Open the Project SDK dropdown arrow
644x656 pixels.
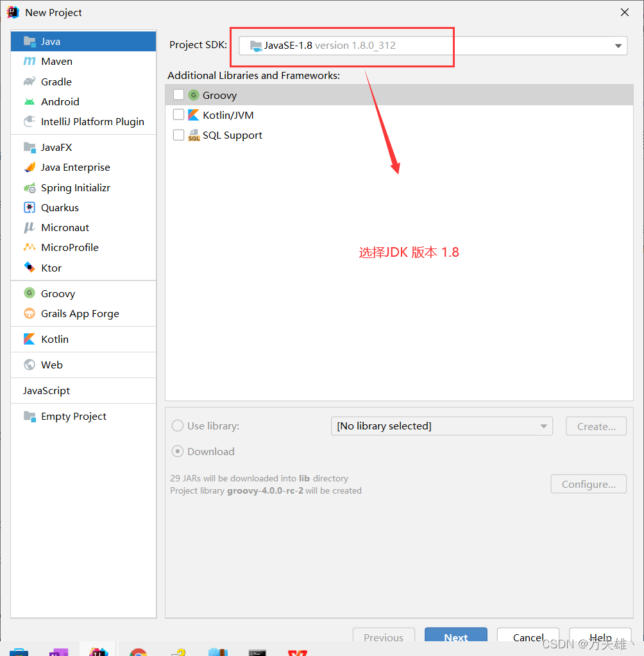(x=618, y=46)
